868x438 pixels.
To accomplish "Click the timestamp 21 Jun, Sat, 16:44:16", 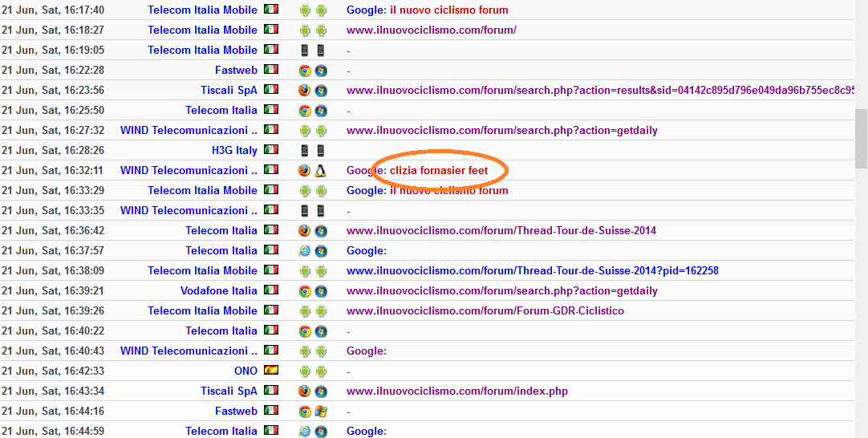I will coord(53,412).
